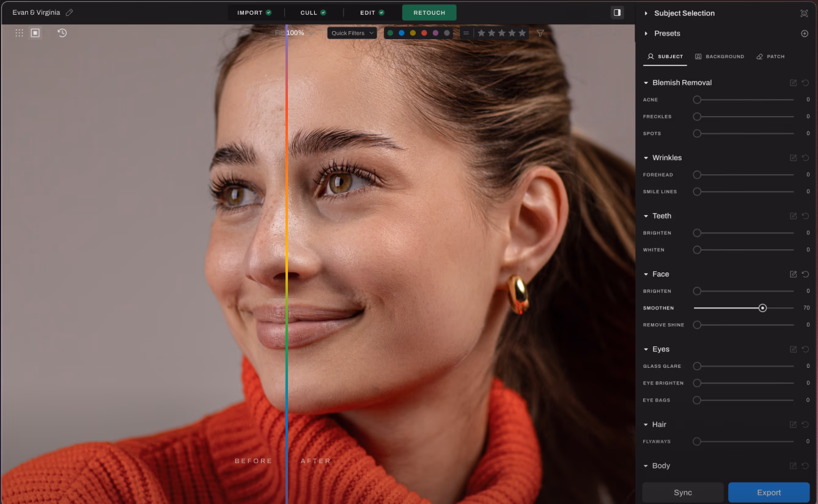818x504 pixels.
Task: Open the filter funnel icon
Action: [540, 33]
